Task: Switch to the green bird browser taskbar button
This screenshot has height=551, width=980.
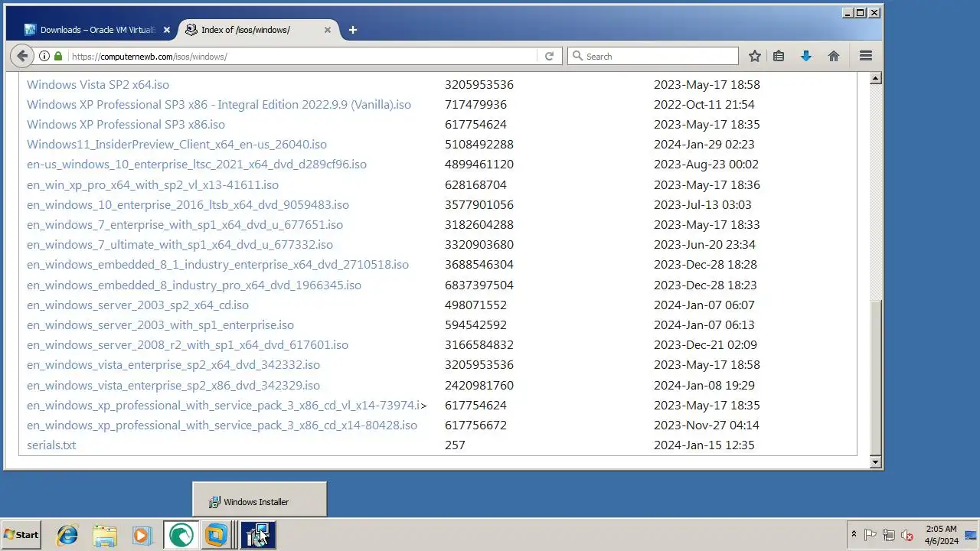Action: coord(181,535)
